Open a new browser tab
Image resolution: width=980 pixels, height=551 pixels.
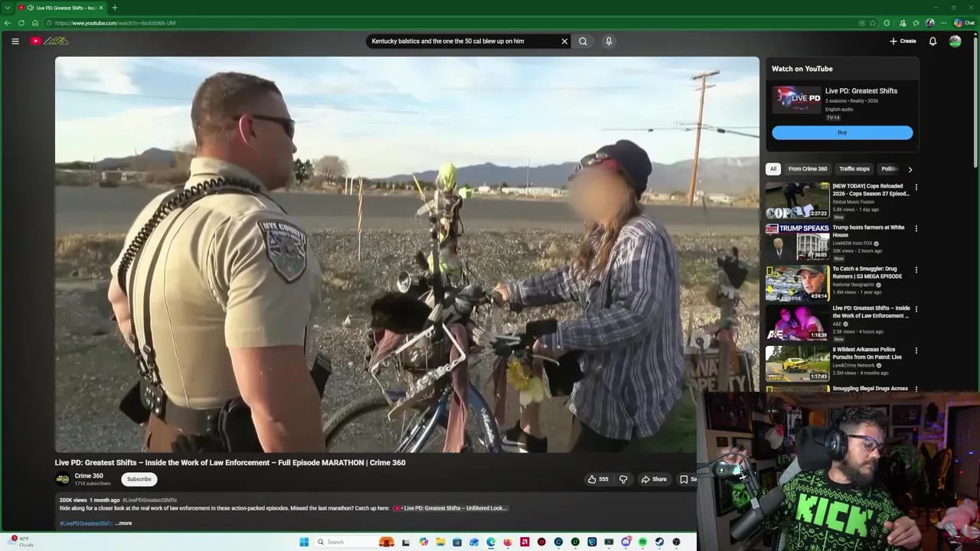point(114,8)
